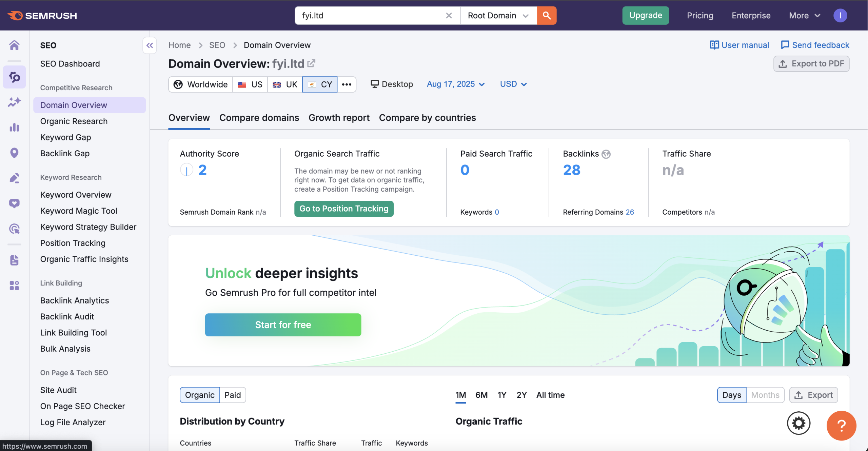Click the fyi.ltd search input field

point(370,15)
